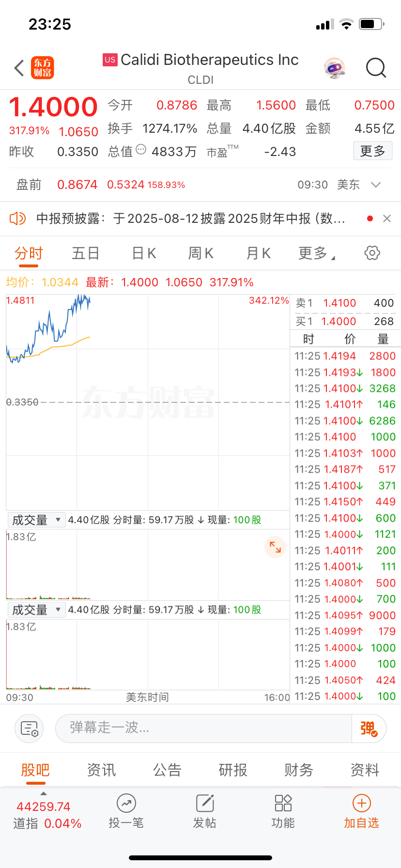The height and width of the screenshot is (868, 401).
Task: Tap the Calidi Biotherapeutics Inc title
Action: click(x=210, y=60)
